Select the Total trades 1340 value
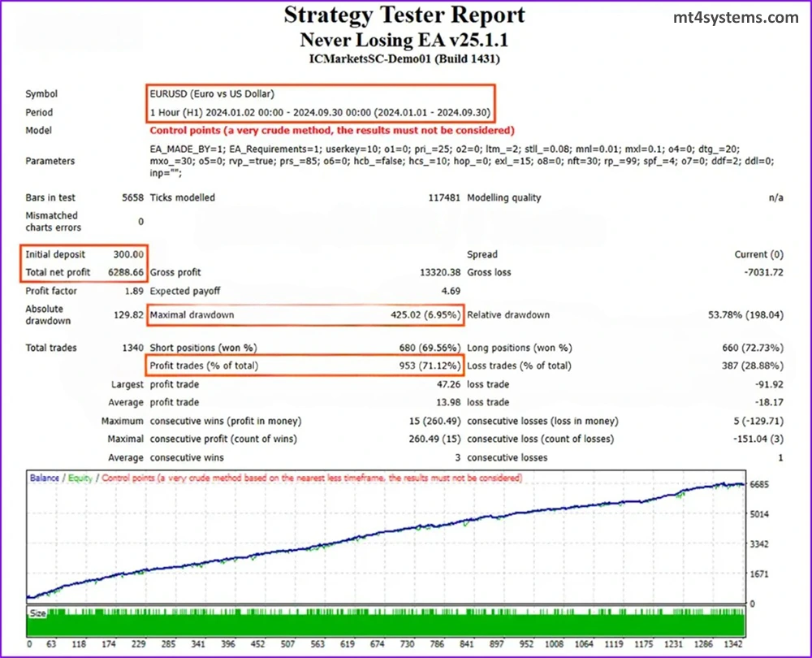The width and height of the screenshot is (812, 658). coord(131,348)
